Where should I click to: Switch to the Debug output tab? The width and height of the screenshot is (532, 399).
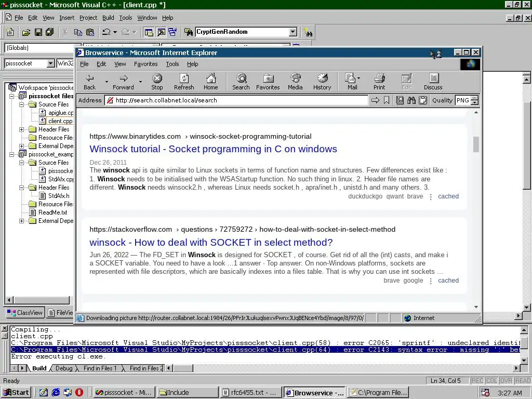coord(64,368)
